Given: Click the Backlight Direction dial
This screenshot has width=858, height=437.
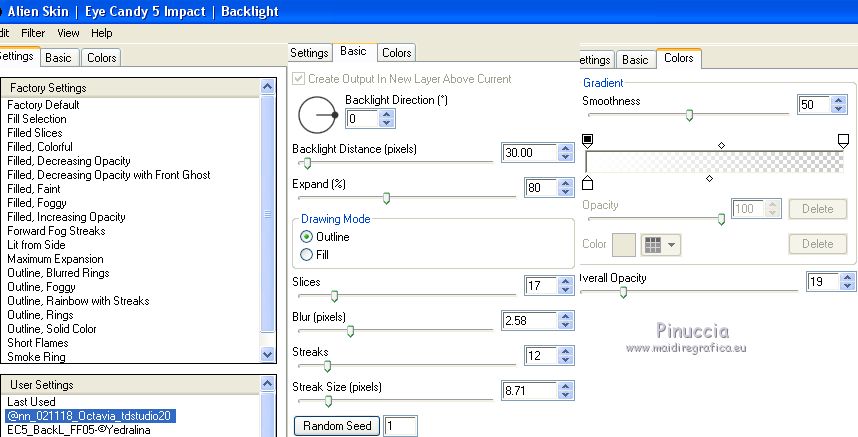Looking at the screenshot, I should pos(317,115).
